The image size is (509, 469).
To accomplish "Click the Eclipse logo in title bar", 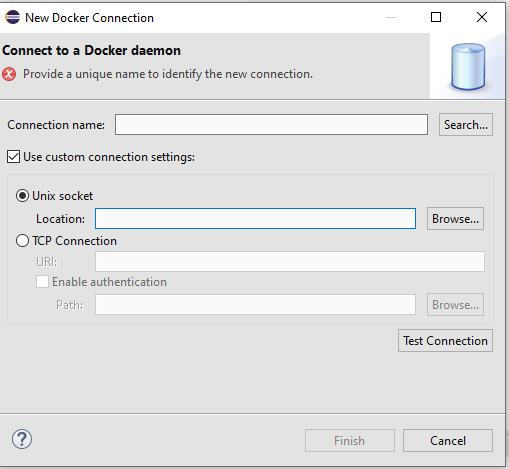I will [x=13, y=17].
